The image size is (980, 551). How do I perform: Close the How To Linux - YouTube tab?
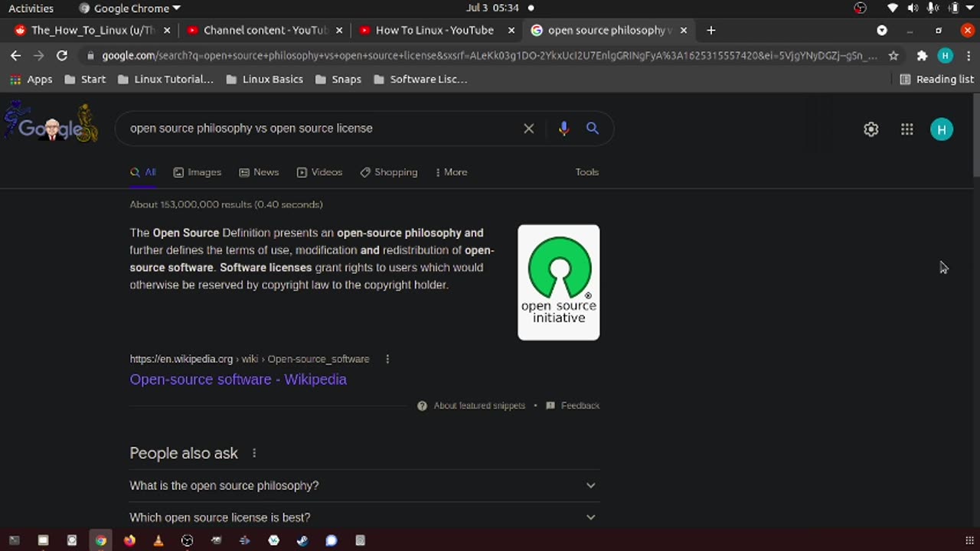pyautogui.click(x=511, y=30)
